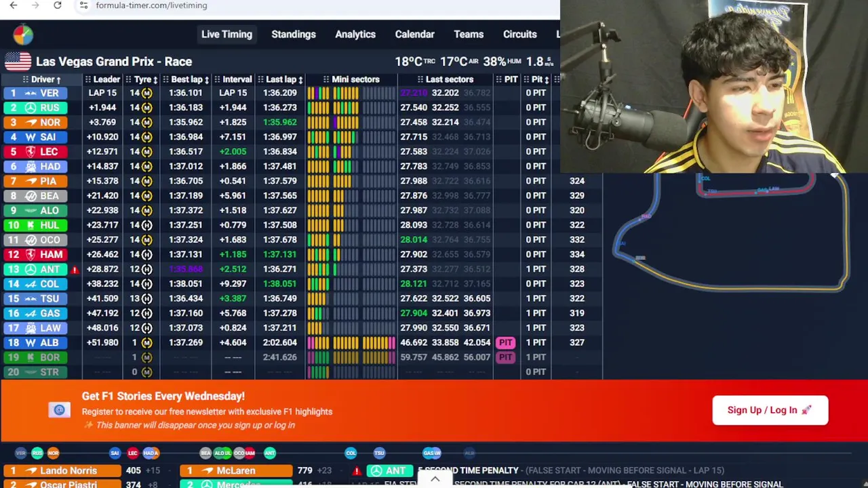Click the tyre compound icon in GAS row
The width and height of the screenshot is (868, 488).
pos(146,313)
